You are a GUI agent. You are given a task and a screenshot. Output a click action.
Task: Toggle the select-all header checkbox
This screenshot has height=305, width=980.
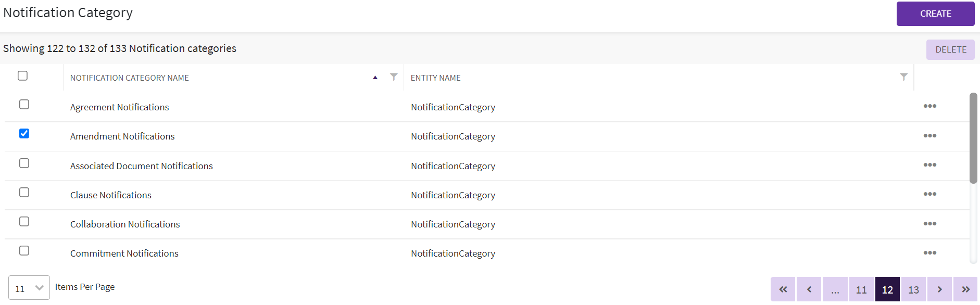tap(22, 76)
